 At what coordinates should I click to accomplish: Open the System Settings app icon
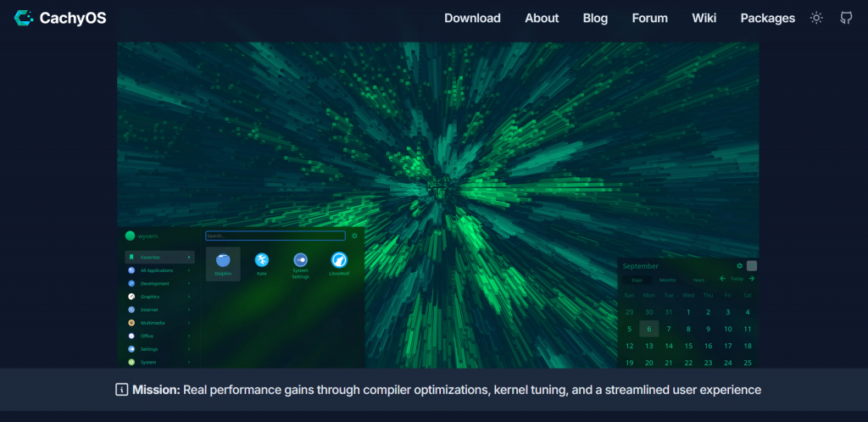[x=300, y=260]
